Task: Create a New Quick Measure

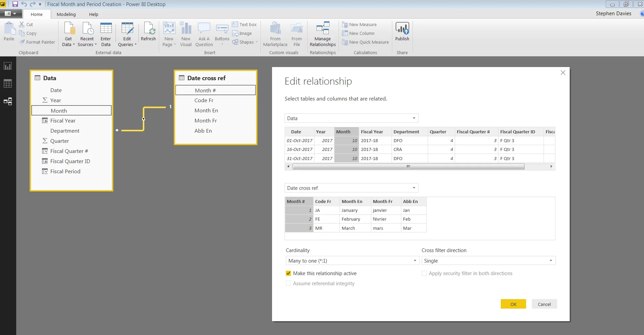Action: pyautogui.click(x=365, y=42)
